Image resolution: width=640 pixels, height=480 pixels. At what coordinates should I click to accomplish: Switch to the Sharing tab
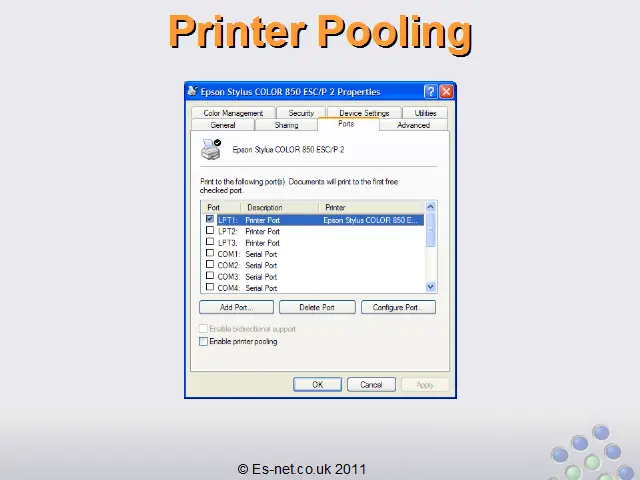click(x=286, y=125)
